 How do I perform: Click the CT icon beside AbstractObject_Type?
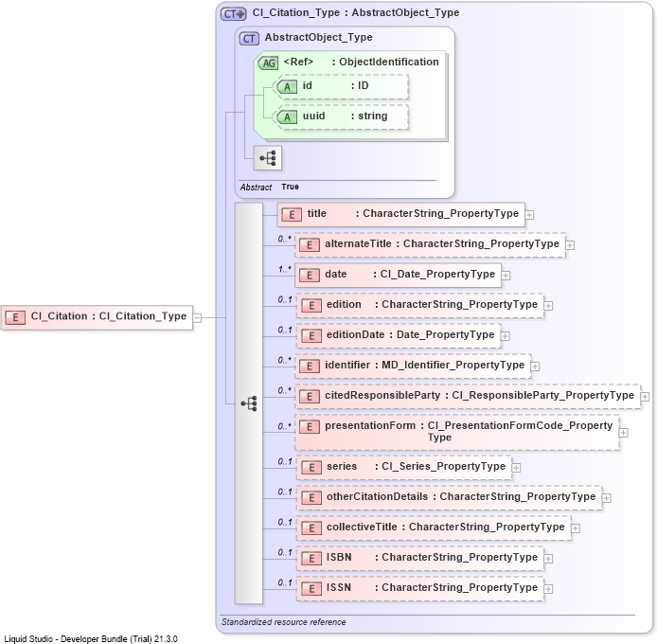[x=249, y=39]
